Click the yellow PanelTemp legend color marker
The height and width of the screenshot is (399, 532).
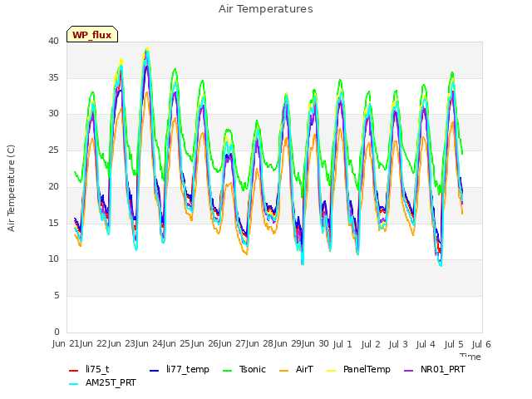[x=331, y=371]
